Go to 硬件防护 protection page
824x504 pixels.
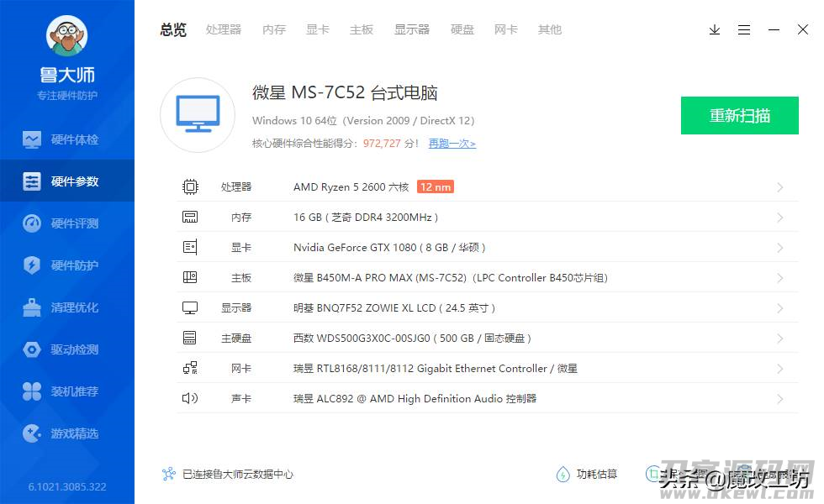[x=67, y=265]
